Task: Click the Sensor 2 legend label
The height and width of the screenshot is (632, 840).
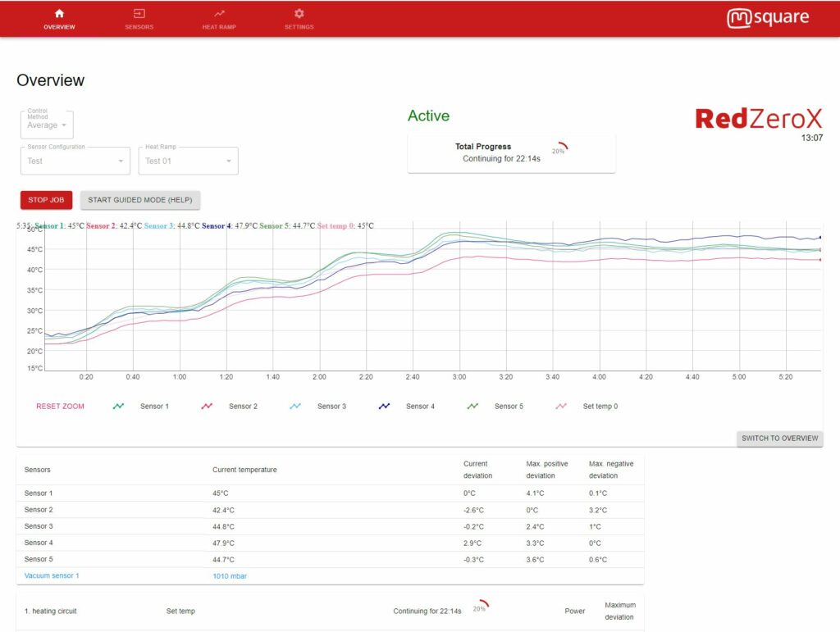Action: pyautogui.click(x=243, y=407)
